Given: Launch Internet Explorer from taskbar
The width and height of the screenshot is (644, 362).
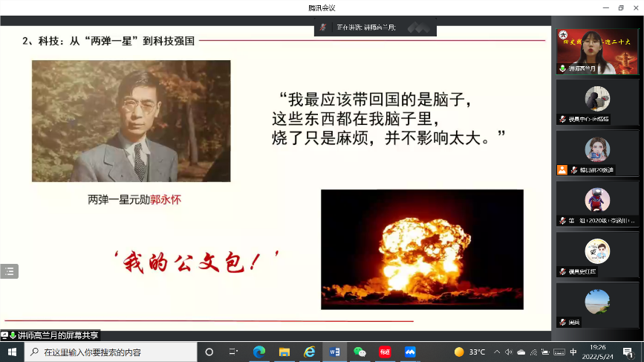Looking at the screenshot, I should click(309, 352).
